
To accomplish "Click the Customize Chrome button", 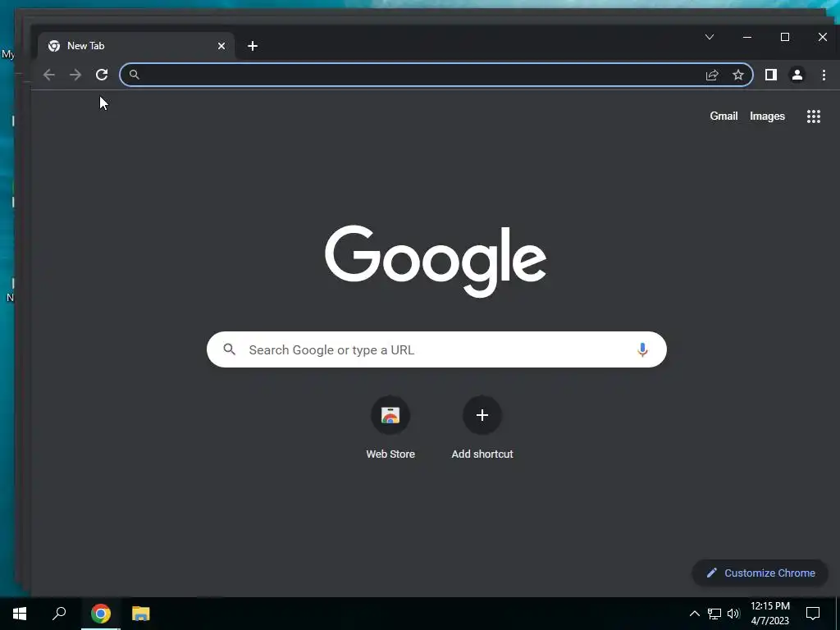I will pos(760,573).
